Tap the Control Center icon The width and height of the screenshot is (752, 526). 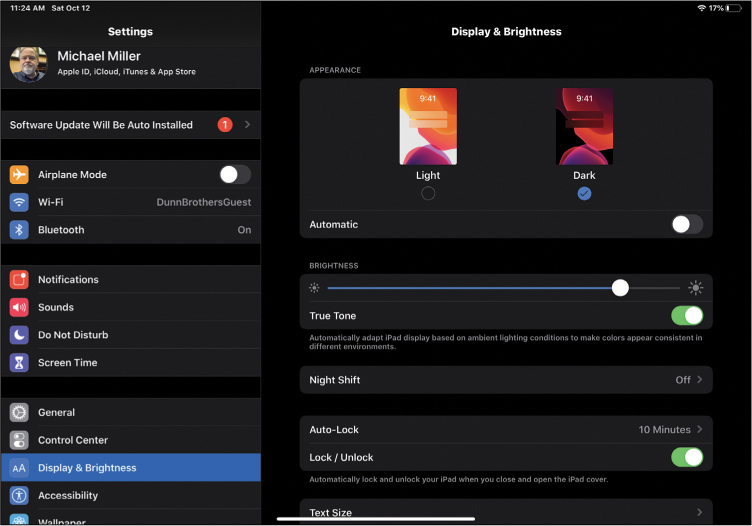tap(19, 440)
